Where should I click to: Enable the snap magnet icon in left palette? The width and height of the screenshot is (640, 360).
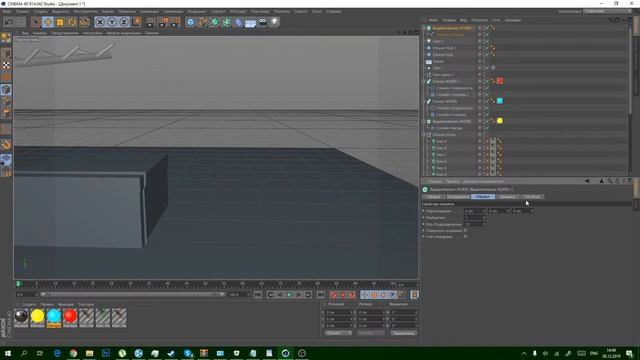coord(6,144)
